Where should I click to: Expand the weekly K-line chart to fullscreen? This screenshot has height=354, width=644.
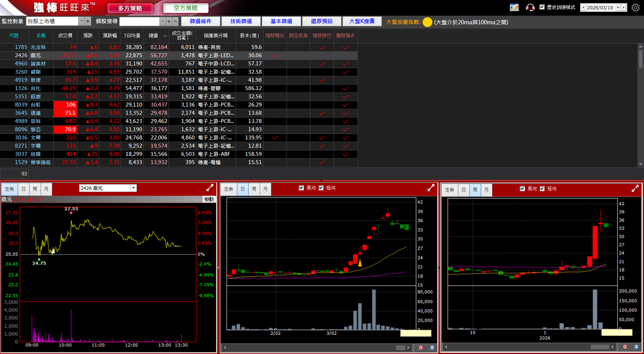(635, 188)
